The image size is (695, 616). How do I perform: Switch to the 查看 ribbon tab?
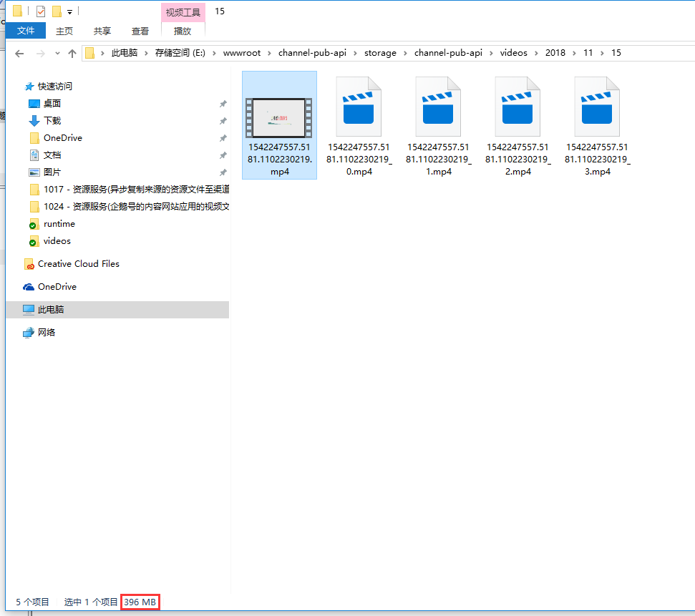click(140, 31)
